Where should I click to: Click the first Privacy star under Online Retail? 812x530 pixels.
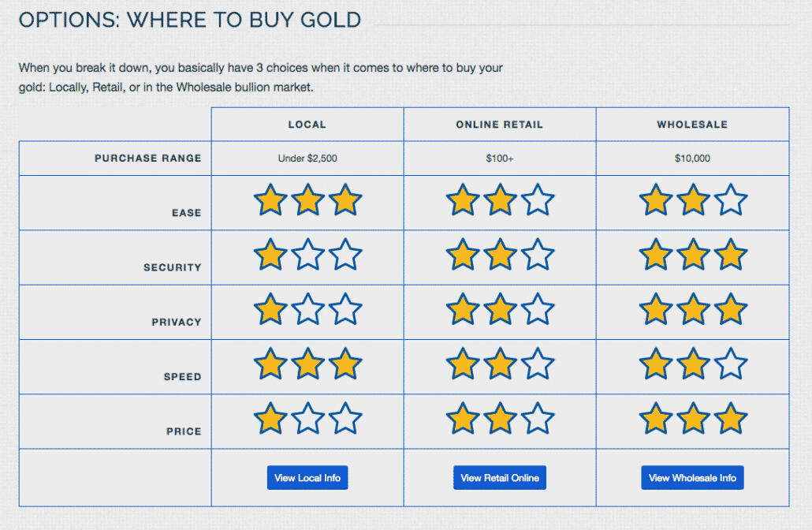click(463, 310)
